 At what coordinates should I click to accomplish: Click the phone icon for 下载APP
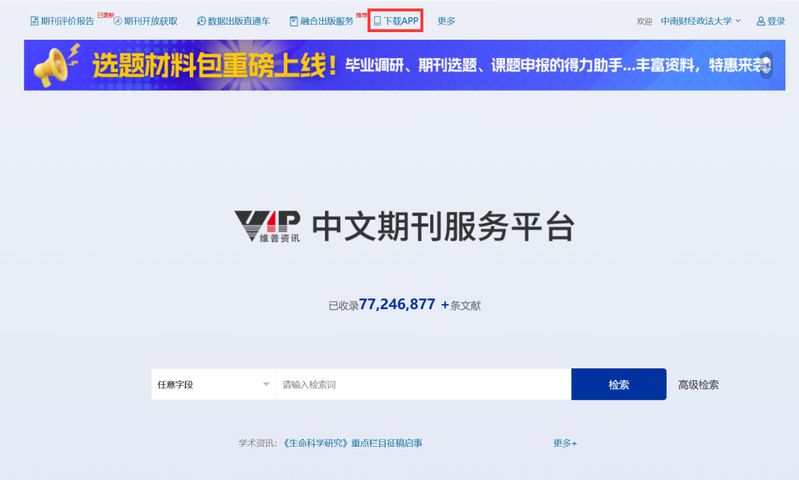click(x=377, y=21)
